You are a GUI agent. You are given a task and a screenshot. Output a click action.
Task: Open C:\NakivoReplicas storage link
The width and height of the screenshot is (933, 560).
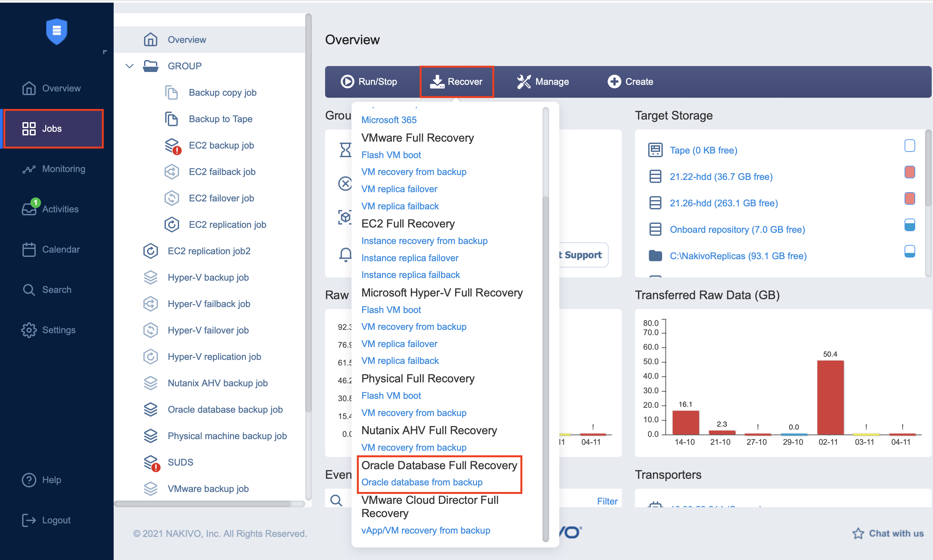coord(738,256)
